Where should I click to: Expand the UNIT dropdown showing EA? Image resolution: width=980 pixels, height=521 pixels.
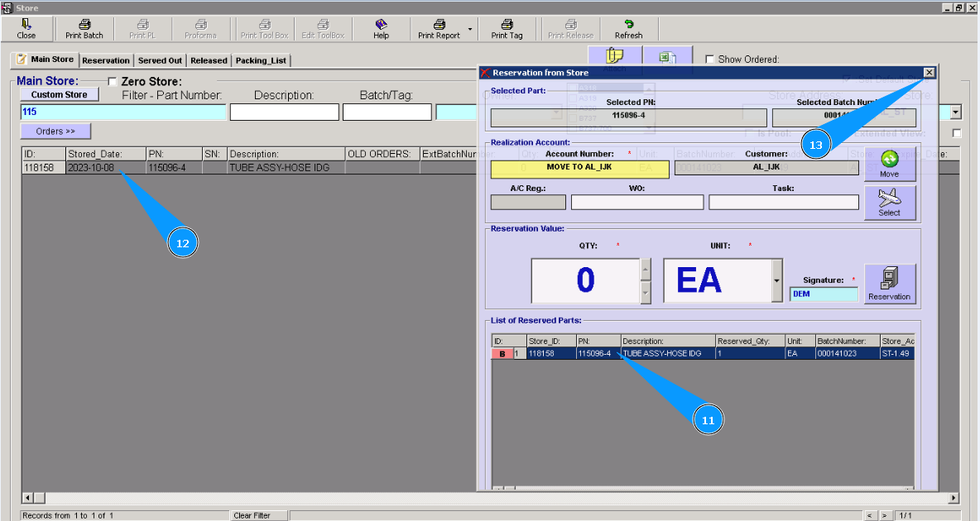pos(776,280)
